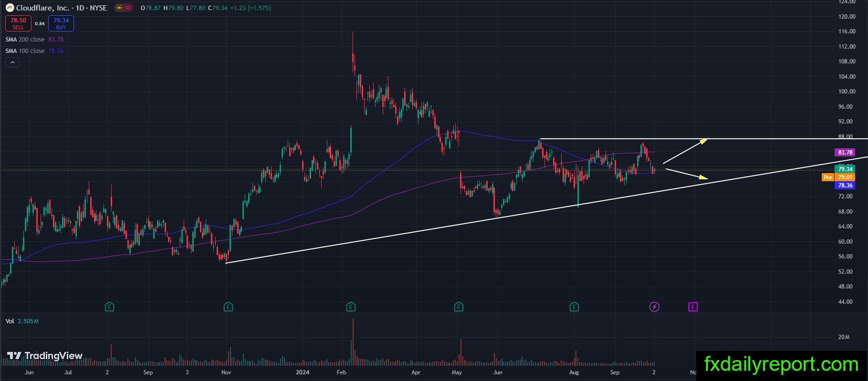
Task: Click the Aug label on the time axis
Action: 575,372
